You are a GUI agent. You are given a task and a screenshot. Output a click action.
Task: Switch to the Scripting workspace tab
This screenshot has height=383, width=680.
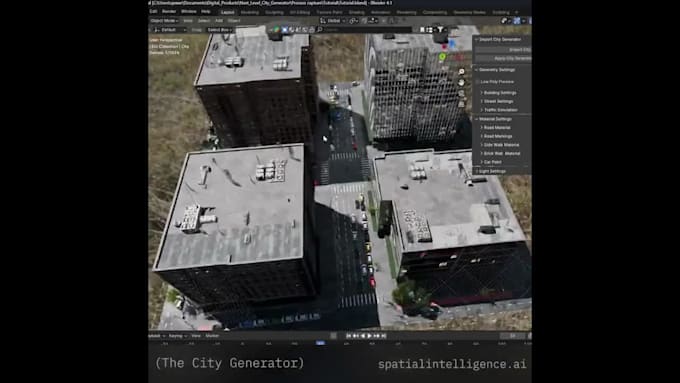501,12
